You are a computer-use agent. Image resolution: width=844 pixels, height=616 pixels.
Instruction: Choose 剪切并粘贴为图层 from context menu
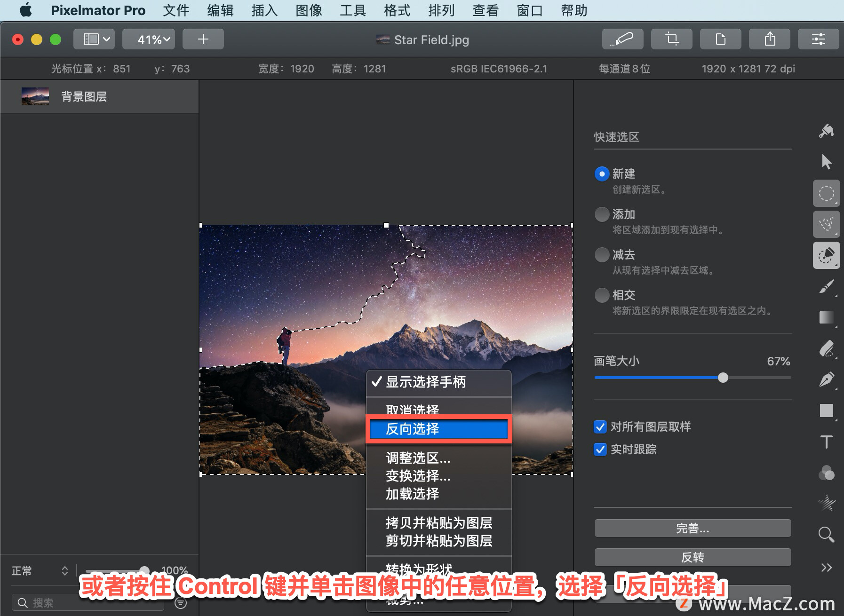439,541
